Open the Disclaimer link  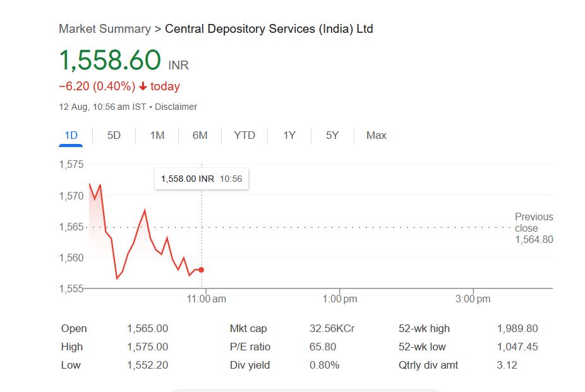coord(176,107)
